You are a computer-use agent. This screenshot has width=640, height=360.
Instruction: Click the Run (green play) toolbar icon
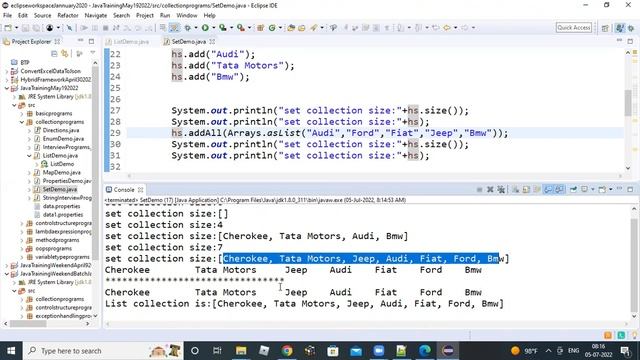pyautogui.click(x=205, y=28)
